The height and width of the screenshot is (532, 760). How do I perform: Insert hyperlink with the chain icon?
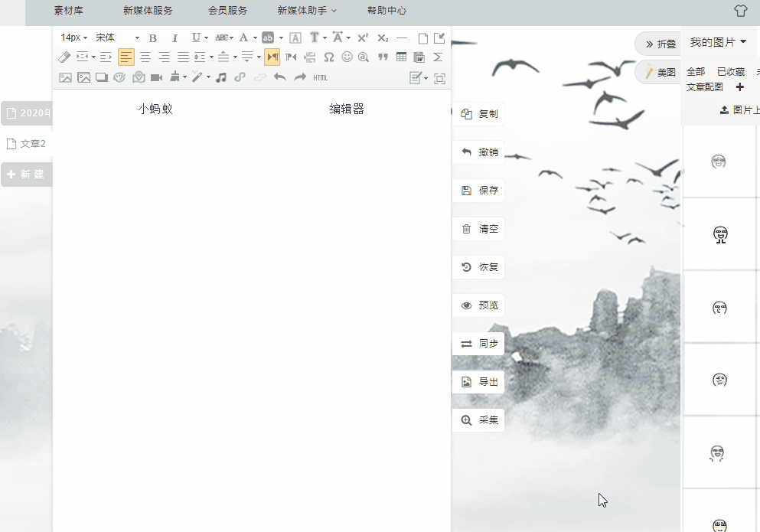(240, 77)
